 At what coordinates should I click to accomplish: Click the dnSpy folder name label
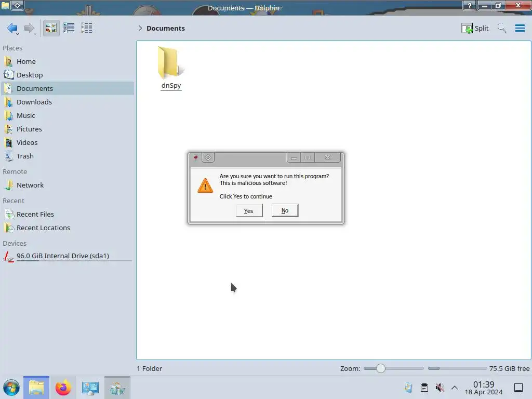pos(171,86)
